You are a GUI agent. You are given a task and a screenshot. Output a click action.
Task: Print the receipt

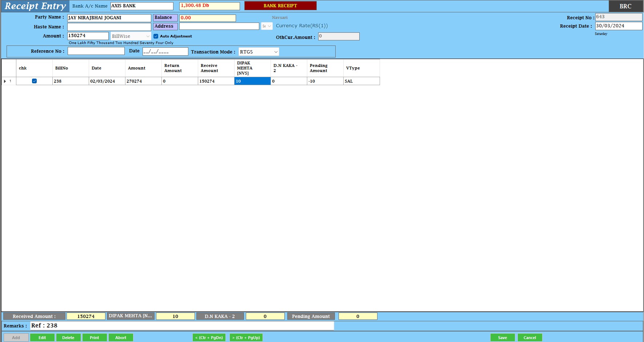tap(95, 338)
